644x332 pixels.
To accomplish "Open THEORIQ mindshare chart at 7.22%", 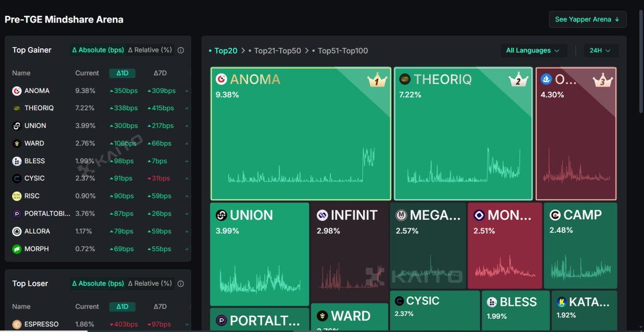I will tap(463, 134).
